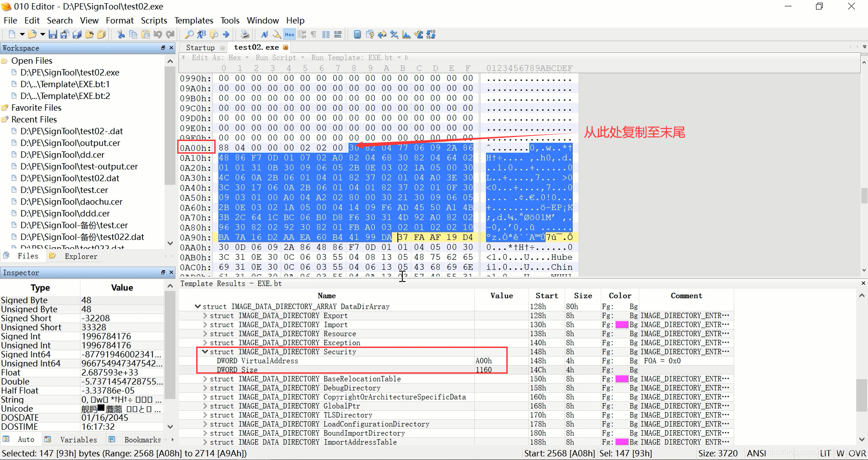868x460 pixels.
Task: Close the Template Results panel
Action: (x=863, y=283)
